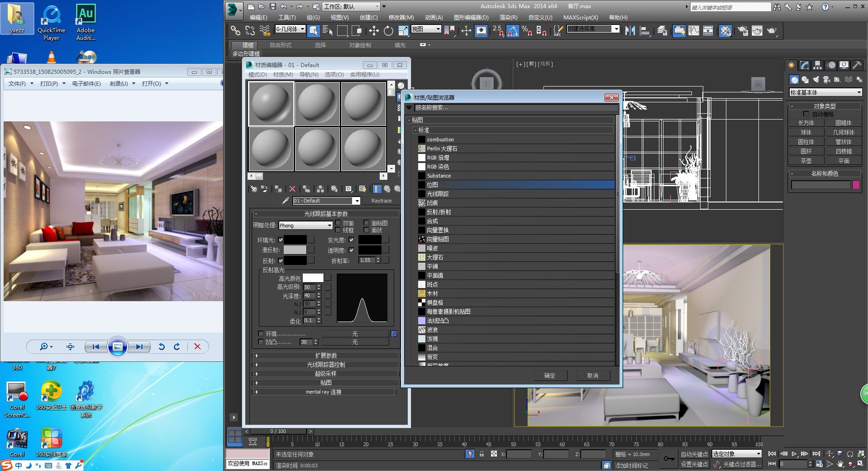
Task: Confirm with the 确定 button
Action: pyautogui.click(x=549, y=375)
